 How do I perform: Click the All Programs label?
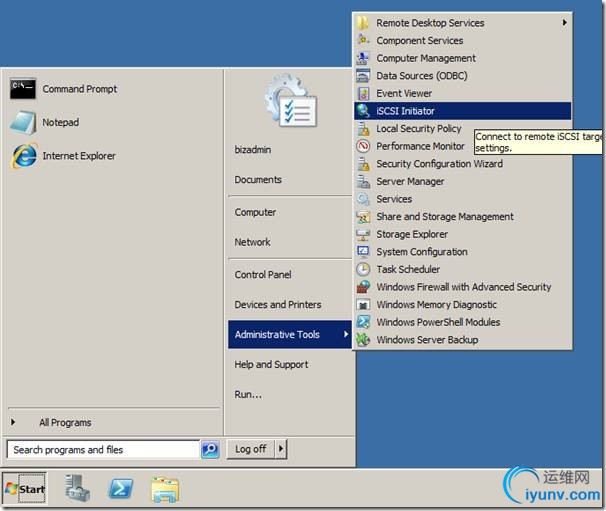[x=65, y=422]
